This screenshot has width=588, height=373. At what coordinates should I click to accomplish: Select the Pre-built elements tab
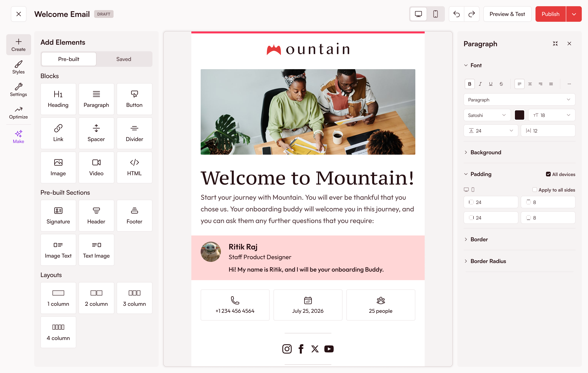click(69, 59)
